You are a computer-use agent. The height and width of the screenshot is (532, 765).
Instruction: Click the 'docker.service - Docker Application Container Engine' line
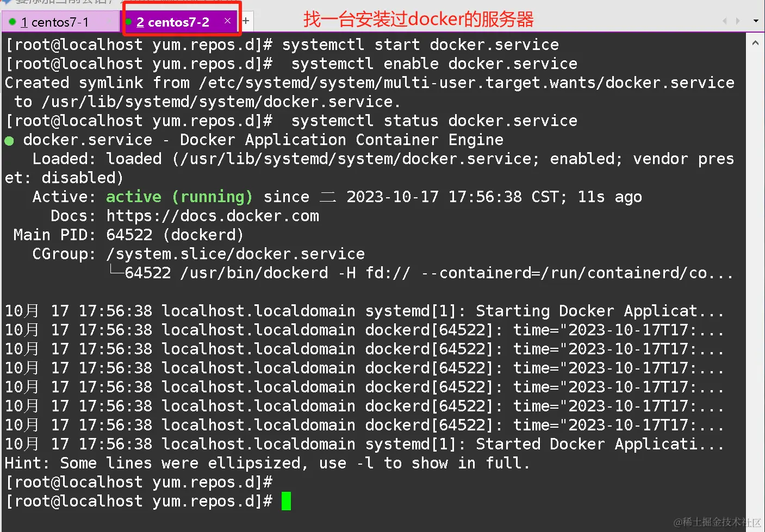254,140
